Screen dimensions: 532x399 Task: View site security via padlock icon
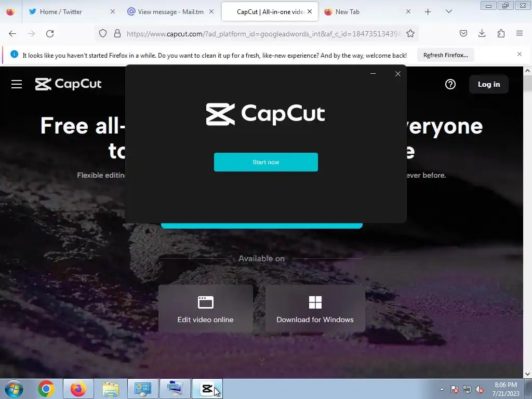tap(117, 33)
